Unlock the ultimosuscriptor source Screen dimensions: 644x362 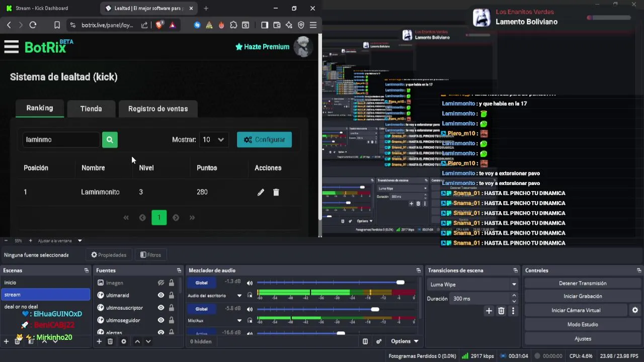coord(172,308)
